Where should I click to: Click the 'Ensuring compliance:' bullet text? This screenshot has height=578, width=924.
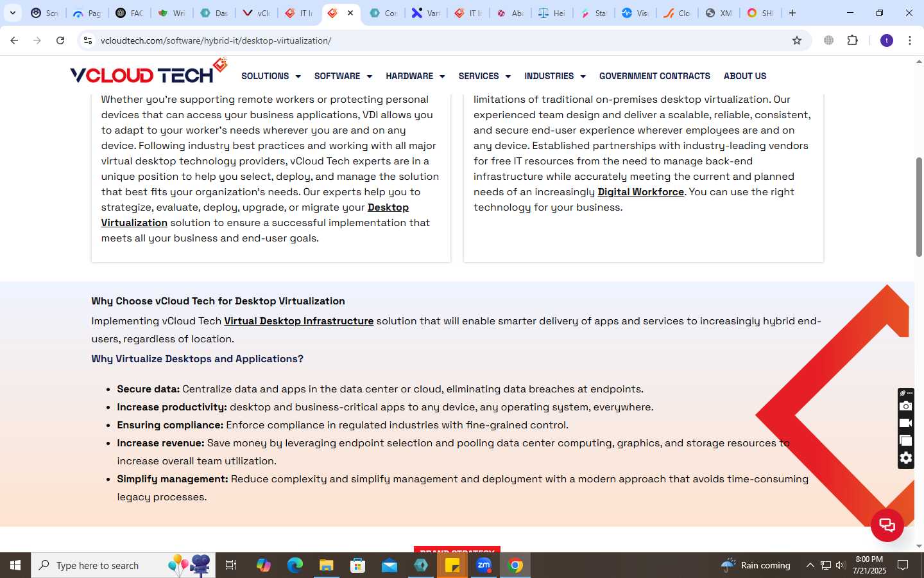(170, 425)
